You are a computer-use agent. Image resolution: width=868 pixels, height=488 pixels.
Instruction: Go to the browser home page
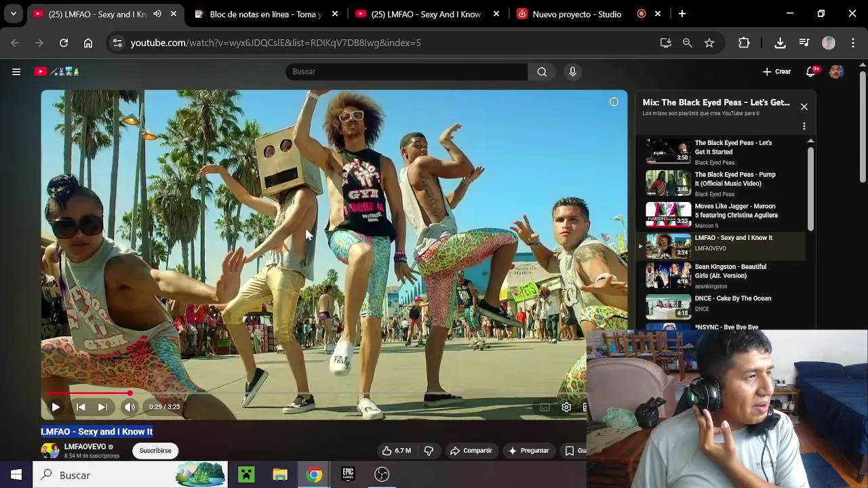88,43
